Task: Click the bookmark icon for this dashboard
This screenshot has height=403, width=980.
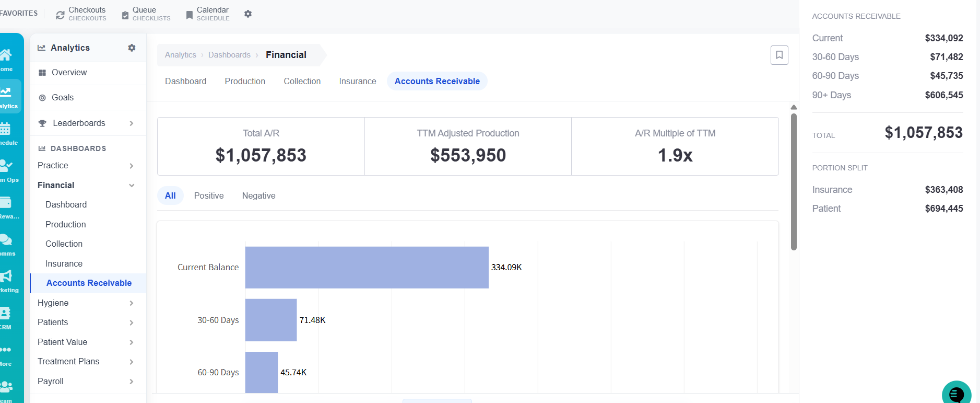Action: (x=779, y=55)
